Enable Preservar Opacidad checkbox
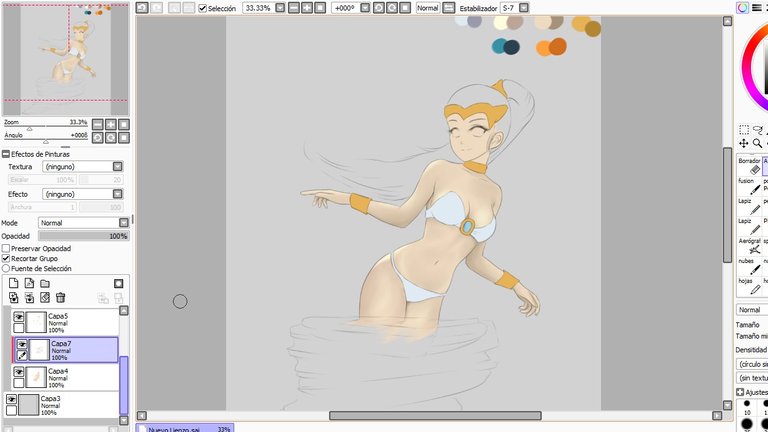This screenshot has width=768, height=432. [6, 248]
